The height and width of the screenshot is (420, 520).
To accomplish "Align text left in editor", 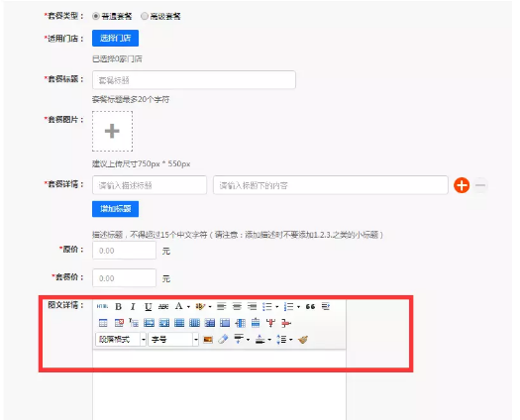I will click(222, 306).
